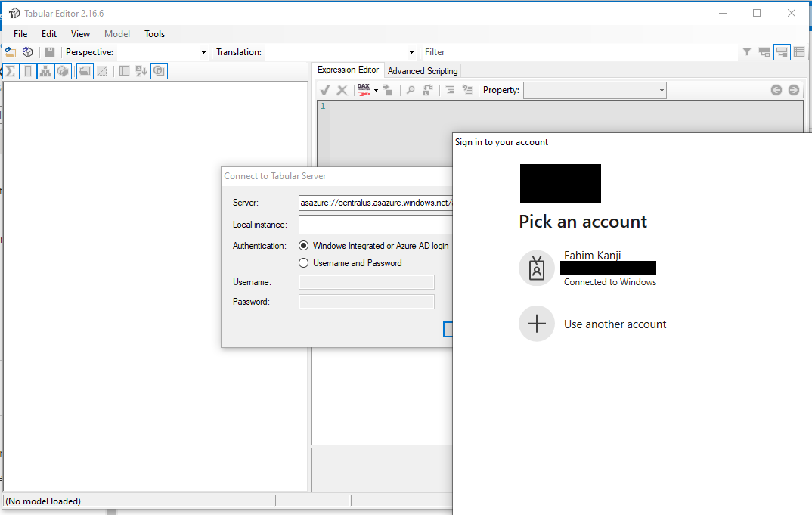Viewport: 812px width, 515px height.
Task: Toggle display folders in explorer tree
Action: (84, 70)
